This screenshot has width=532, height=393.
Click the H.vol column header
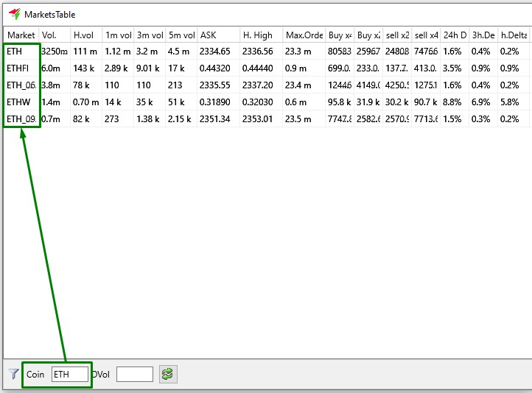click(86, 35)
